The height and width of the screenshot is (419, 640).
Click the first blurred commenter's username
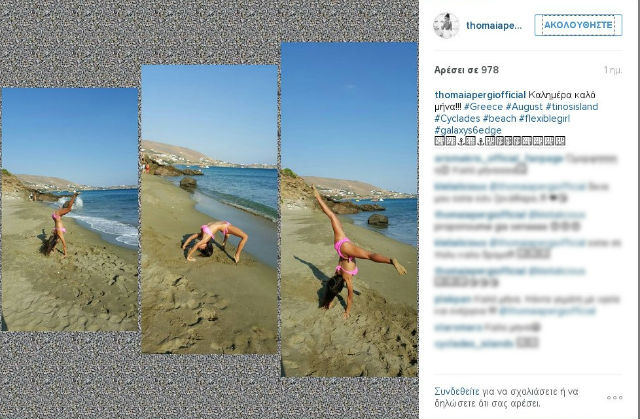click(499, 159)
